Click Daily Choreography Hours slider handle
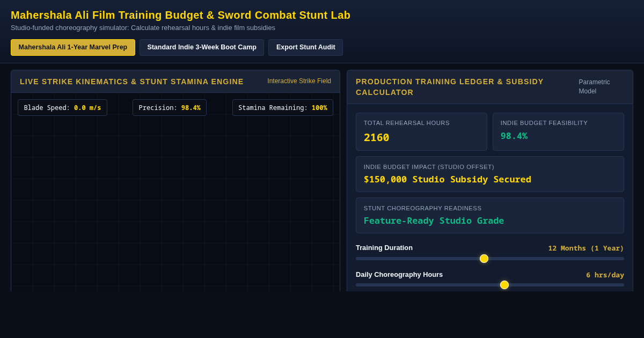The image size is (644, 338). tap(504, 285)
